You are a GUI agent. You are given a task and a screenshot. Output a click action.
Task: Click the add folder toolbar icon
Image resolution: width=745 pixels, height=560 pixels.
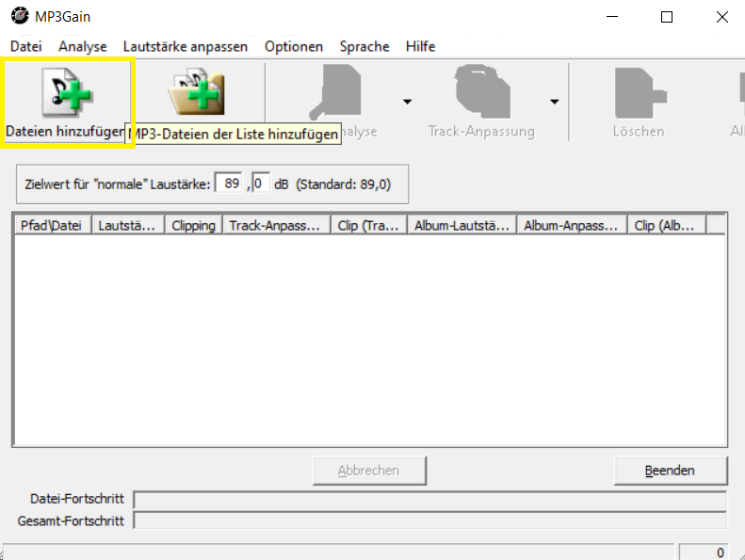199,92
